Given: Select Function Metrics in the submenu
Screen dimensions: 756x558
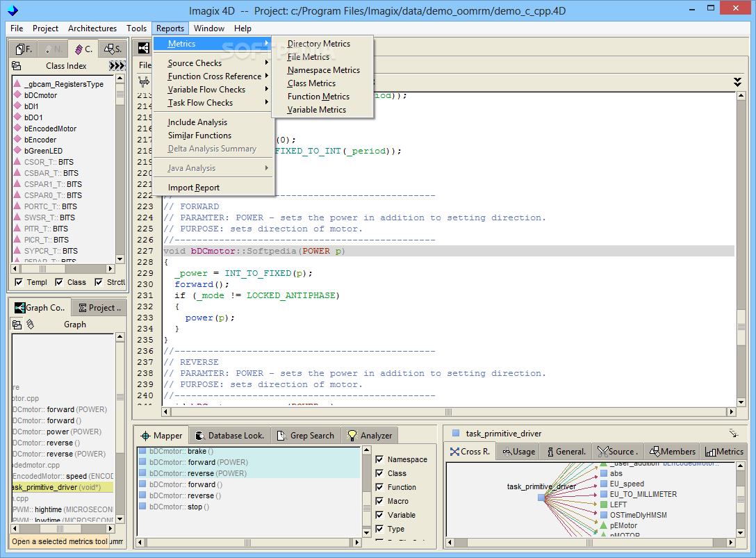Looking at the screenshot, I should tap(318, 97).
